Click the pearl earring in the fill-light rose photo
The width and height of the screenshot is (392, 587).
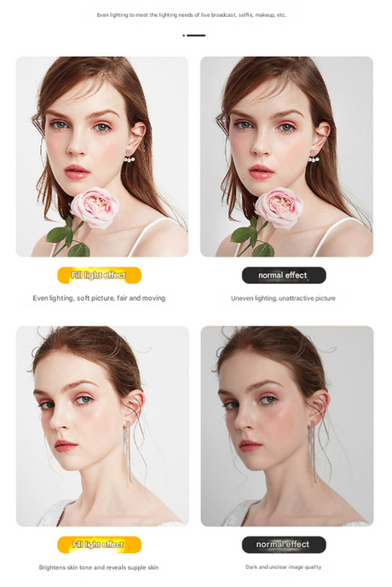point(130,157)
